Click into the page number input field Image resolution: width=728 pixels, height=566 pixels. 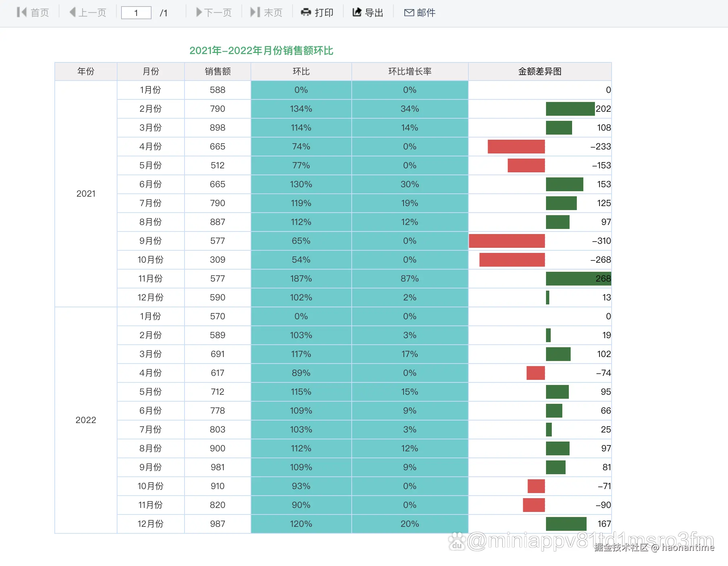tap(136, 13)
